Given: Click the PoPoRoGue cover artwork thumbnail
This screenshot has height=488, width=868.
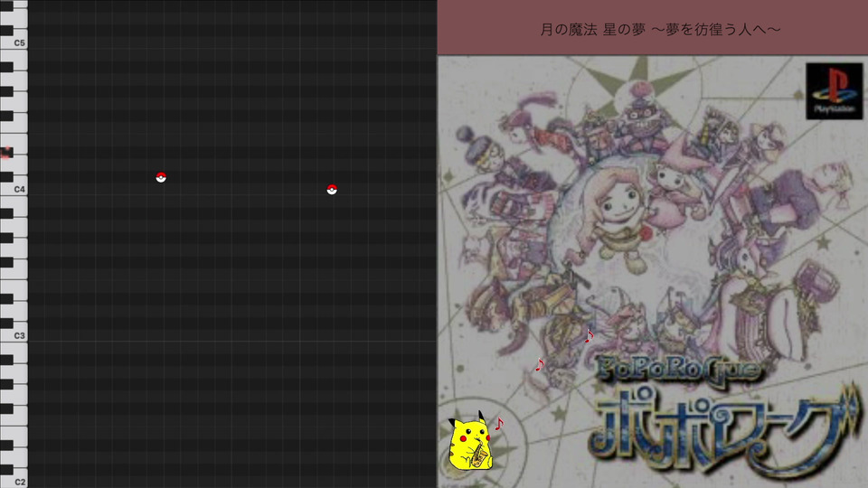Looking at the screenshot, I should click(653, 272).
